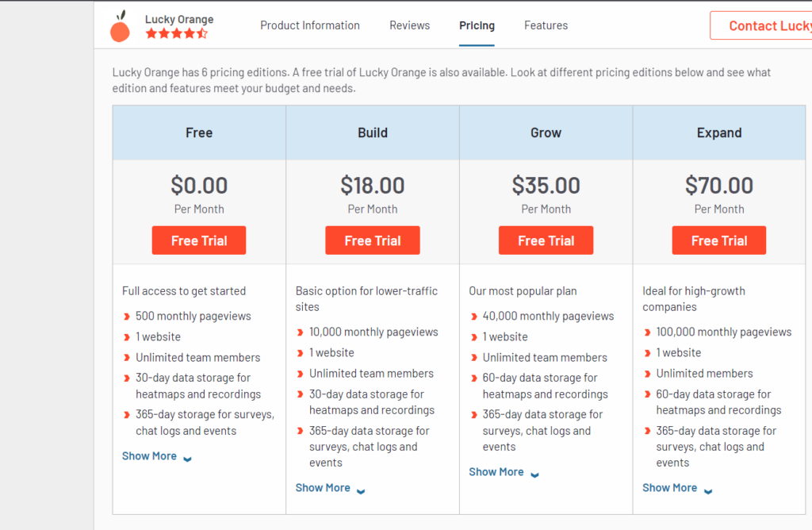Expand Show More under the Free plan
Image resolution: width=812 pixels, height=530 pixels.
pos(149,456)
